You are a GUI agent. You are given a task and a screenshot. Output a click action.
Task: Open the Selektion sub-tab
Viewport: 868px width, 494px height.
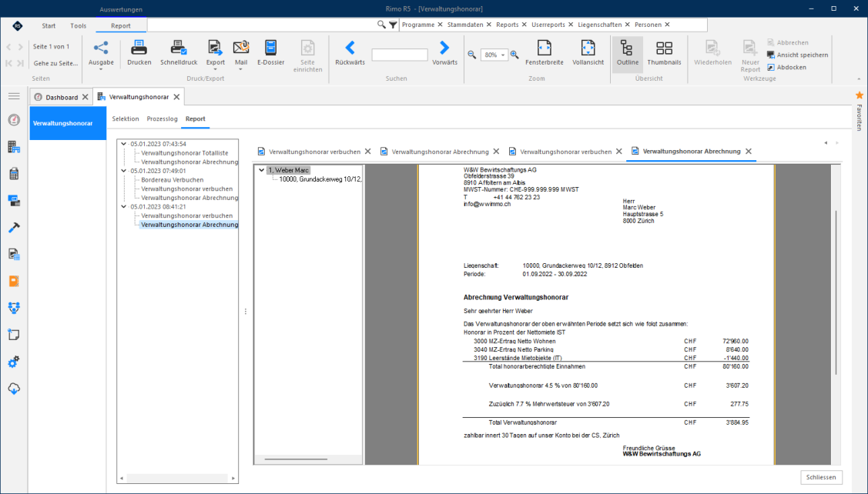[126, 119]
